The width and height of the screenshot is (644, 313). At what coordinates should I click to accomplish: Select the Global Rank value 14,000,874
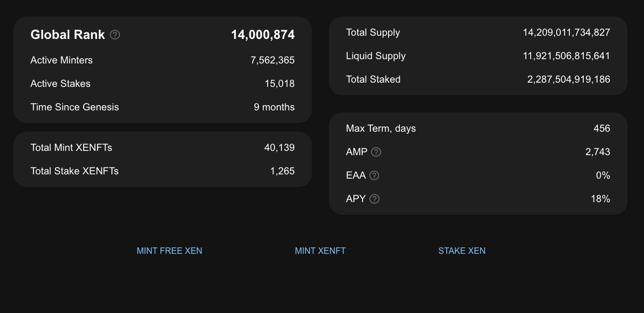tap(263, 35)
